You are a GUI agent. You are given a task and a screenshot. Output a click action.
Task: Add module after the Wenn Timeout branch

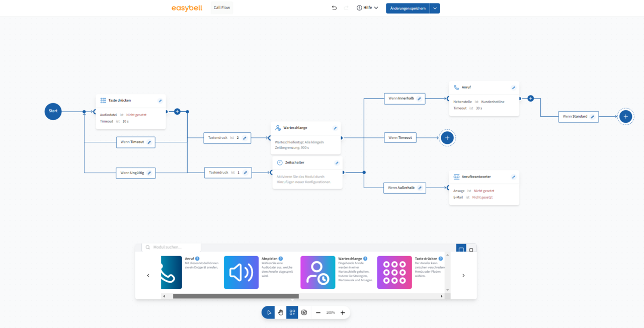pos(447,137)
